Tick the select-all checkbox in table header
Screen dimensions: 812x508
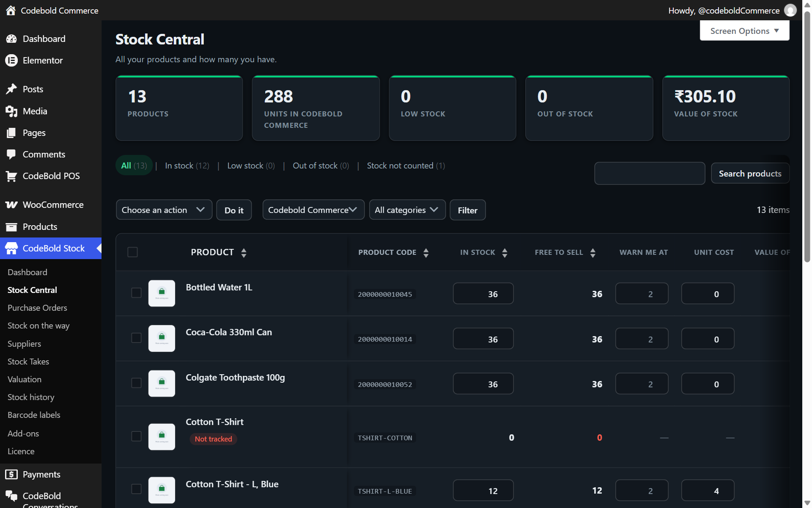click(132, 252)
